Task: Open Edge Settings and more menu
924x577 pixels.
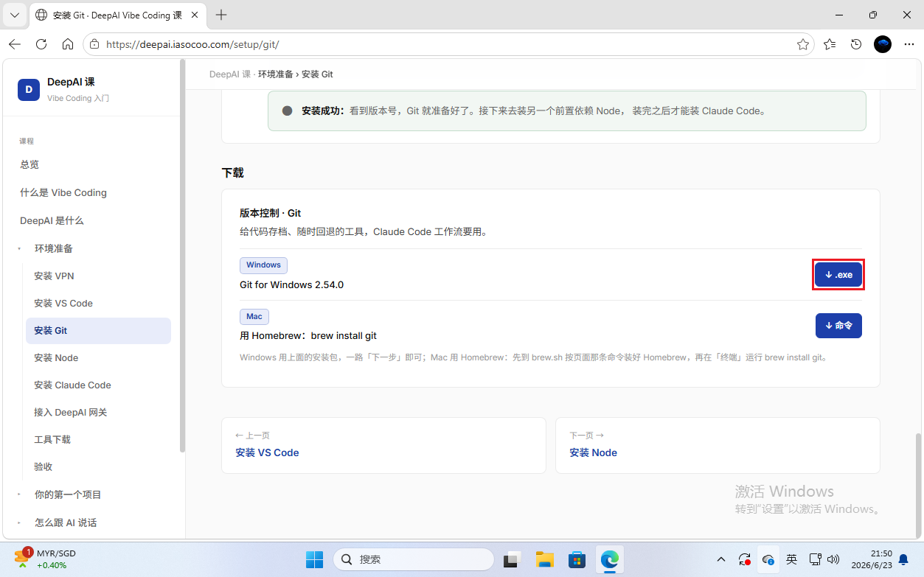Action: click(x=909, y=44)
